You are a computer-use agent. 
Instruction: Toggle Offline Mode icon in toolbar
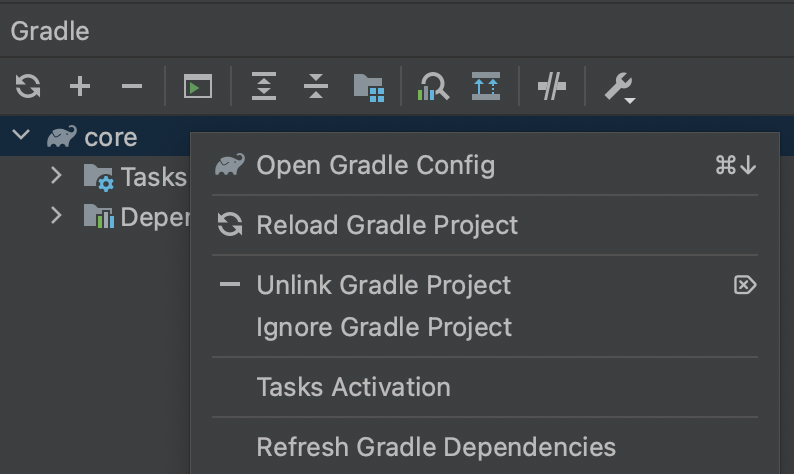[x=552, y=86]
